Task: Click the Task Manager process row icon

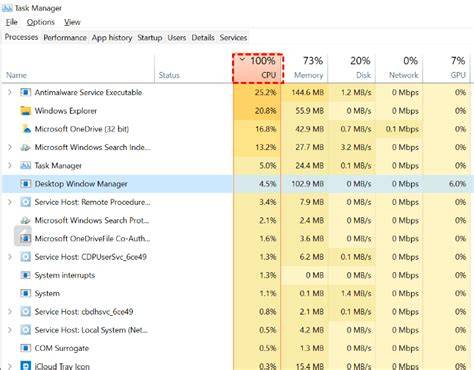Action: [x=26, y=165]
